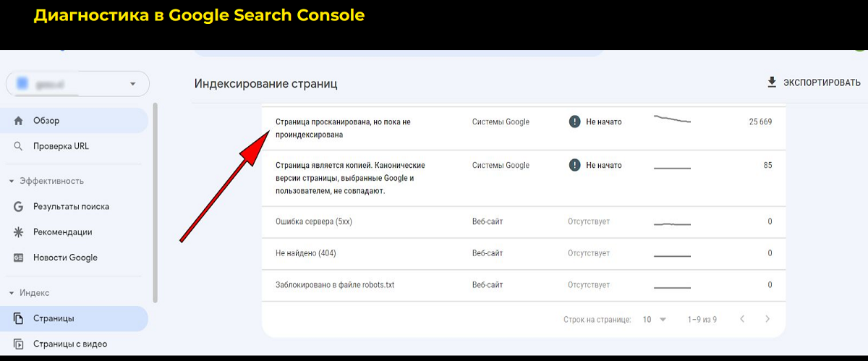Collapse the Эффективность section
The image size is (868, 361).
point(12,181)
